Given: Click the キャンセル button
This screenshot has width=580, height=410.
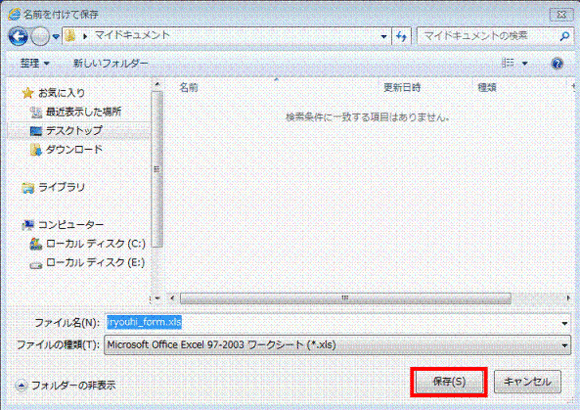Looking at the screenshot, I should pyautogui.click(x=527, y=382).
